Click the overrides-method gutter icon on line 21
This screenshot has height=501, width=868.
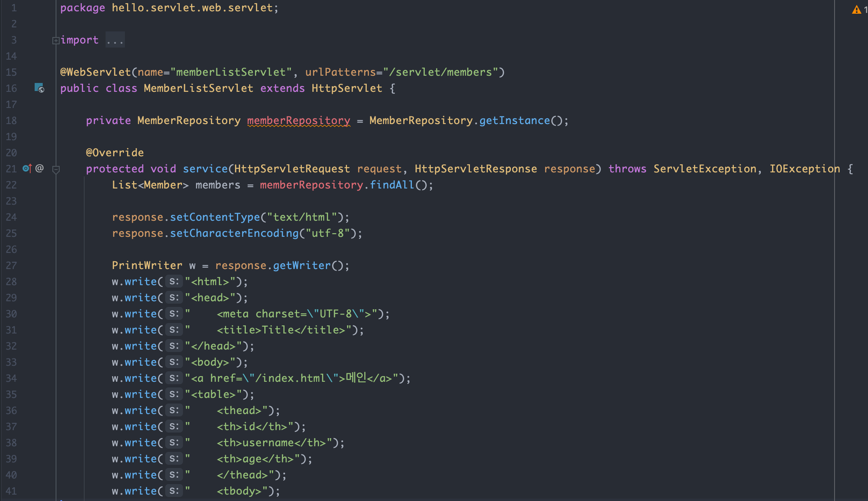[27, 168]
